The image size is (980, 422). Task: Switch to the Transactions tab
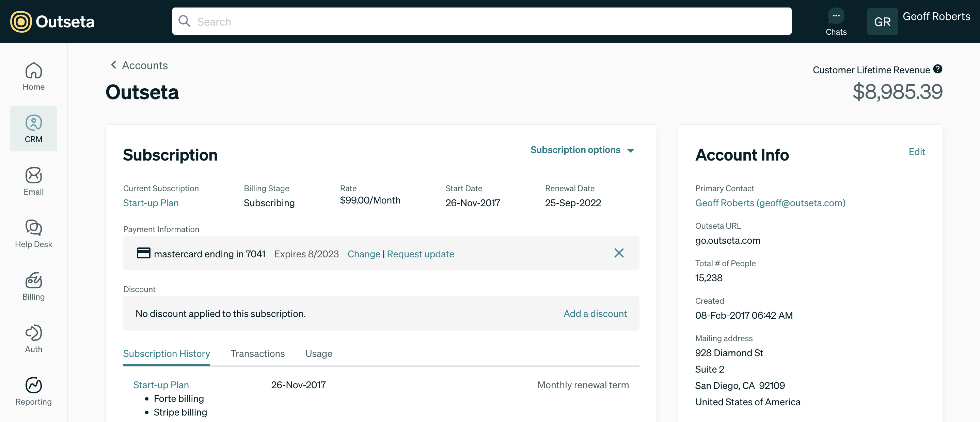(x=257, y=353)
